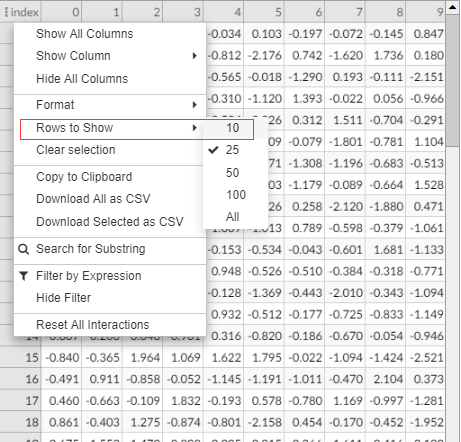The height and width of the screenshot is (442, 461).
Task: Click cell value 0.789
Action: [307, 228]
